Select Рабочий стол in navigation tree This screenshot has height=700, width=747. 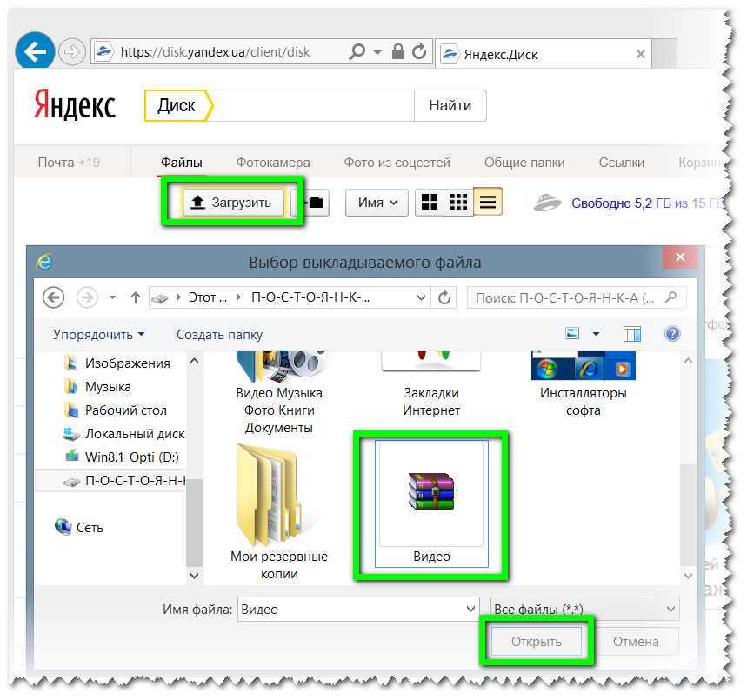pyautogui.click(x=116, y=410)
